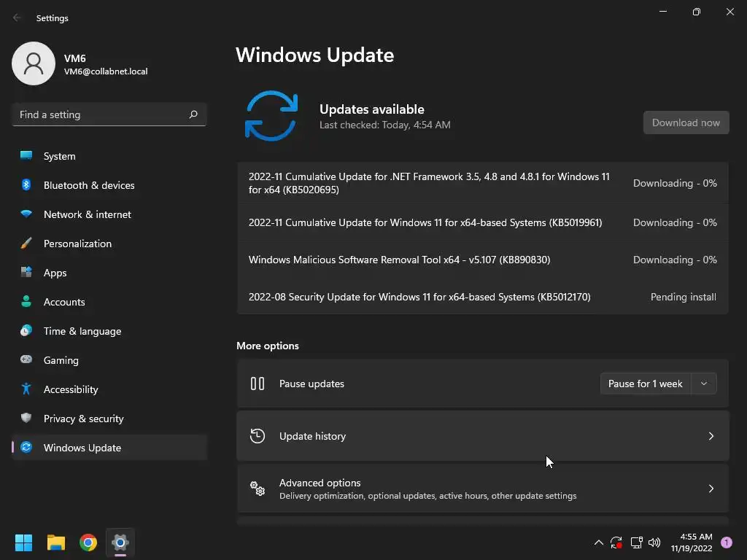The image size is (747, 560).
Task: Click the gears icon beside Advanced options
Action: coord(258,488)
